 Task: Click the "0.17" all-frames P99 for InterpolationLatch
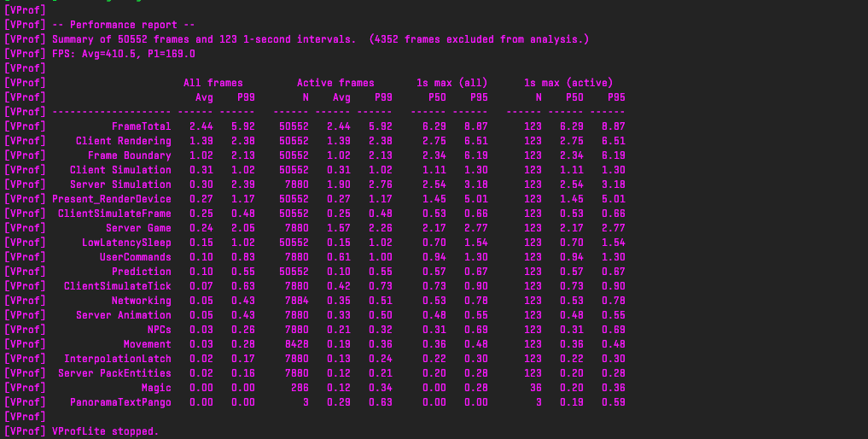243,359
